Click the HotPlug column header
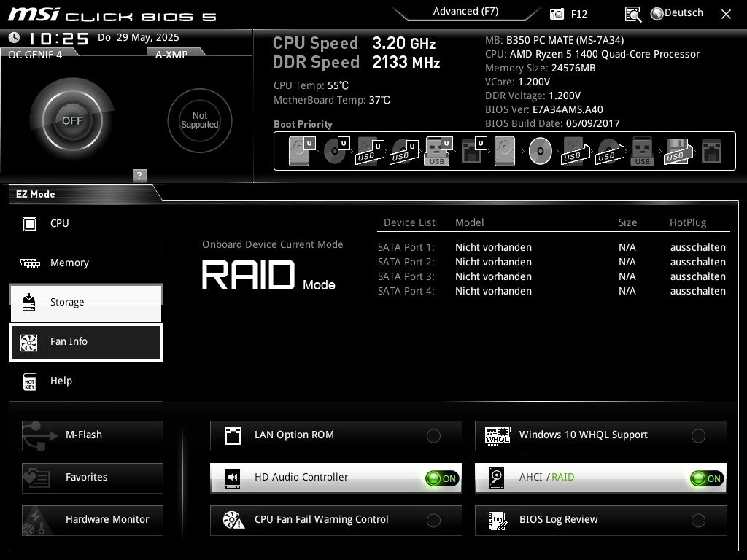The width and height of the screenshot is (747, 560). 687,222
